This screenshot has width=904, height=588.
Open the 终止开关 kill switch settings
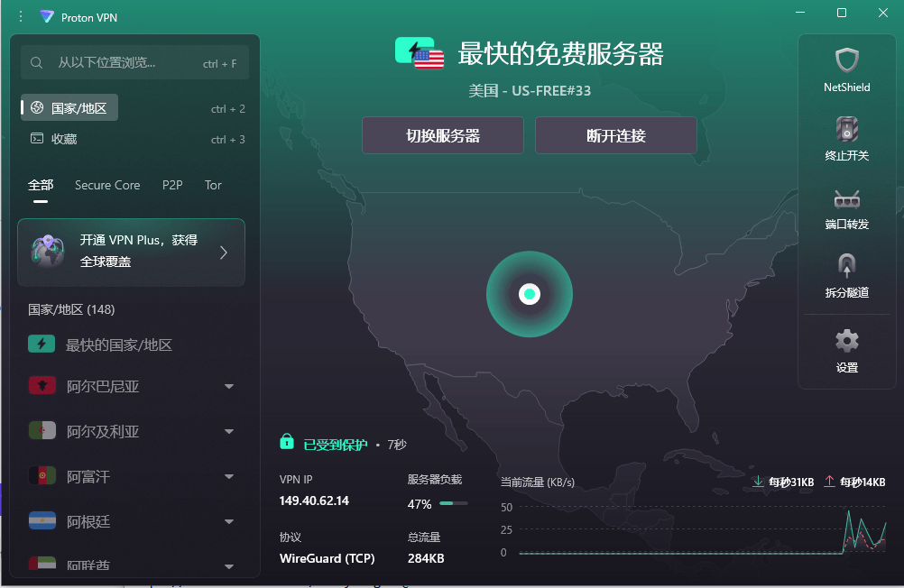click(846, 138)
